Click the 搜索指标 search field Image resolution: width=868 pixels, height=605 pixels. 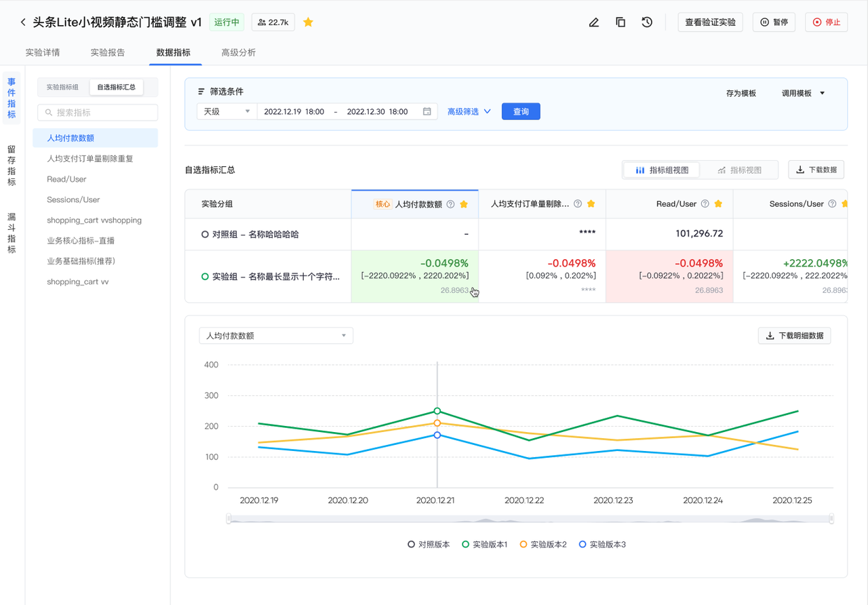tap(98, 113)
